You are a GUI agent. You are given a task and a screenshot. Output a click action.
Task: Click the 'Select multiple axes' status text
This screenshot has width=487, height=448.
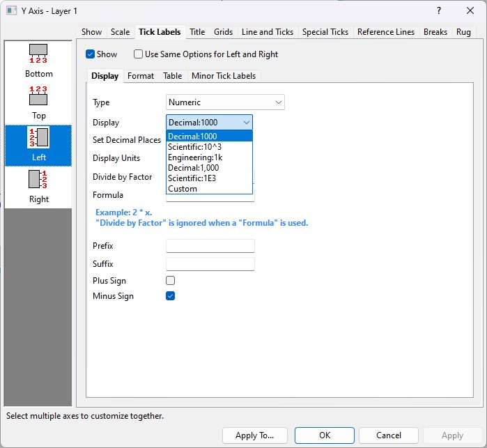pyautogui.click(x=85, y=416)
